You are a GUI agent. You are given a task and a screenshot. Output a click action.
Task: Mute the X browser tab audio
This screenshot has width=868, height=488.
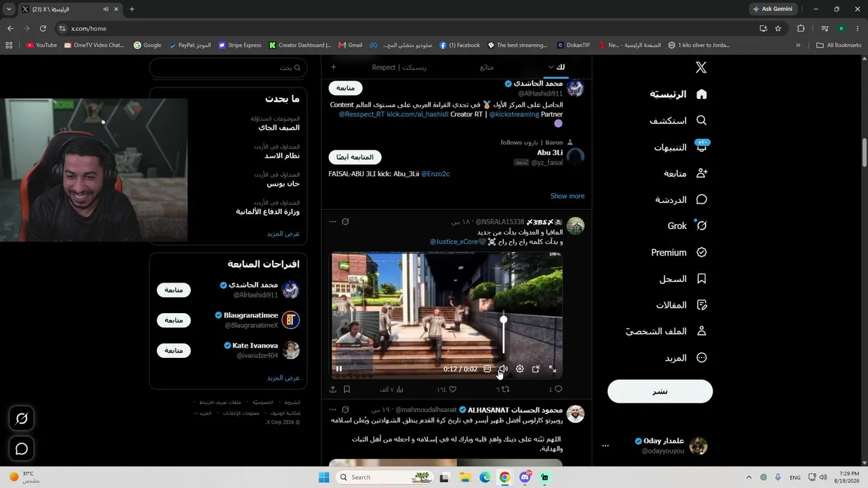pyautogui.click(x=106, y=9)
